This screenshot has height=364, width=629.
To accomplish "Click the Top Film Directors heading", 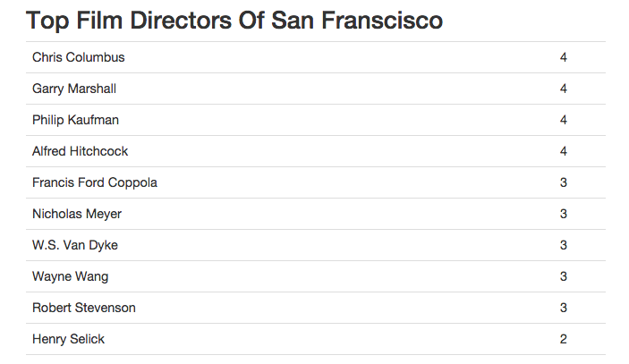I will (x=234, y=20).
